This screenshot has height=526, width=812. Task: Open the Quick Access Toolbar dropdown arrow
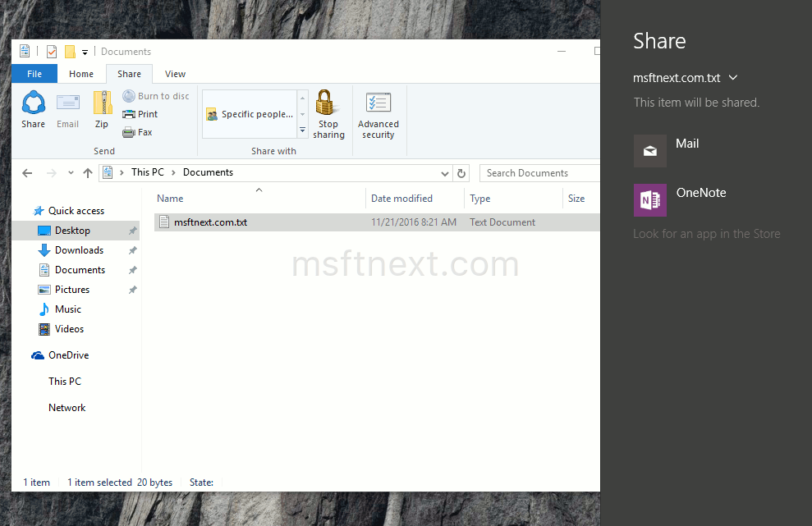(x=85, y=51)
